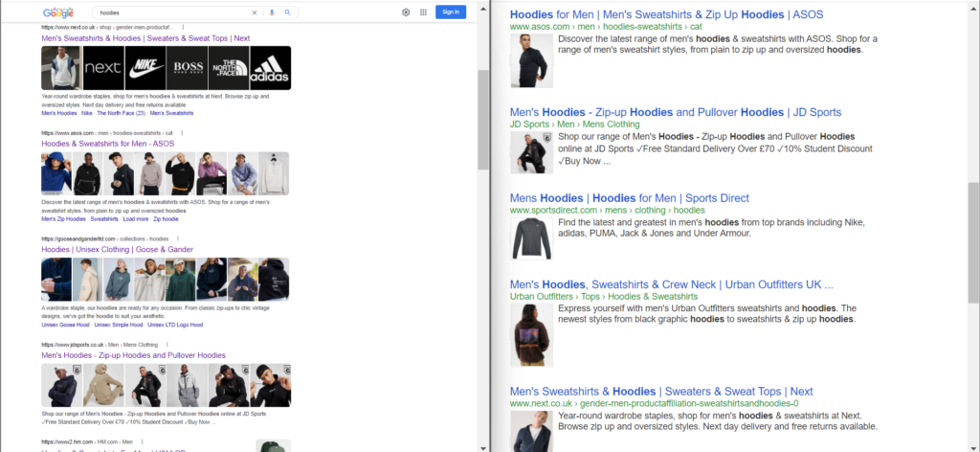Click the blue hoodie ASOS thumbnail
Screen dimensions: 980x452
pyautogui.click(x=56, y=173)
